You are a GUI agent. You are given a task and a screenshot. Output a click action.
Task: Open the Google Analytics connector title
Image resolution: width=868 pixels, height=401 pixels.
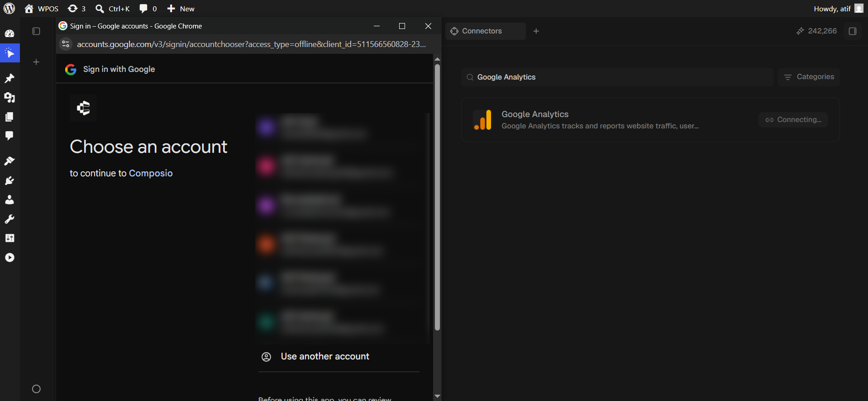535,114
